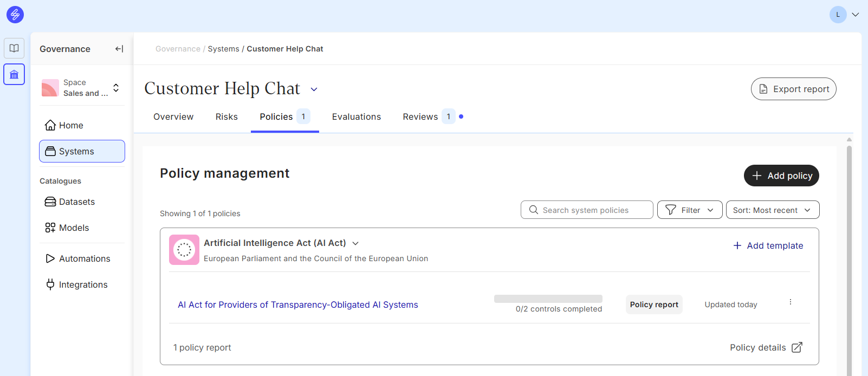The width and height of the screenshot is (868, 376).
Task: Click the app logo in top-left corner
Action: (x=15, y=15)
